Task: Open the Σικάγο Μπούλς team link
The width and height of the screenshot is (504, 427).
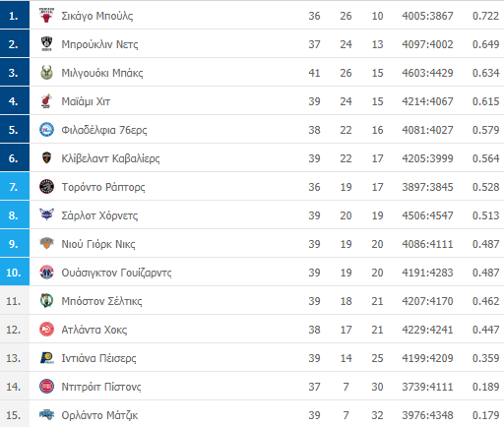Action: 97,16
